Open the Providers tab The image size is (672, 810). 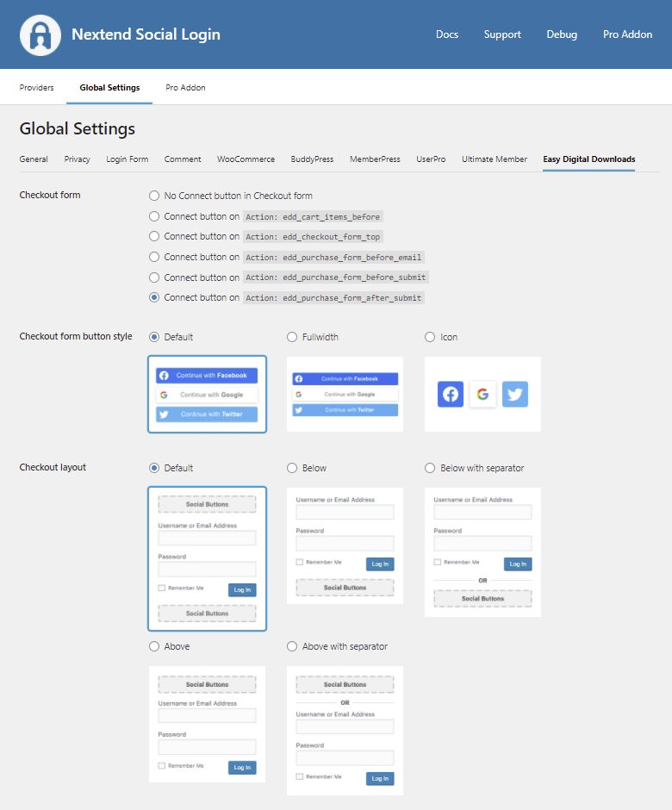[x=36, y=88]
